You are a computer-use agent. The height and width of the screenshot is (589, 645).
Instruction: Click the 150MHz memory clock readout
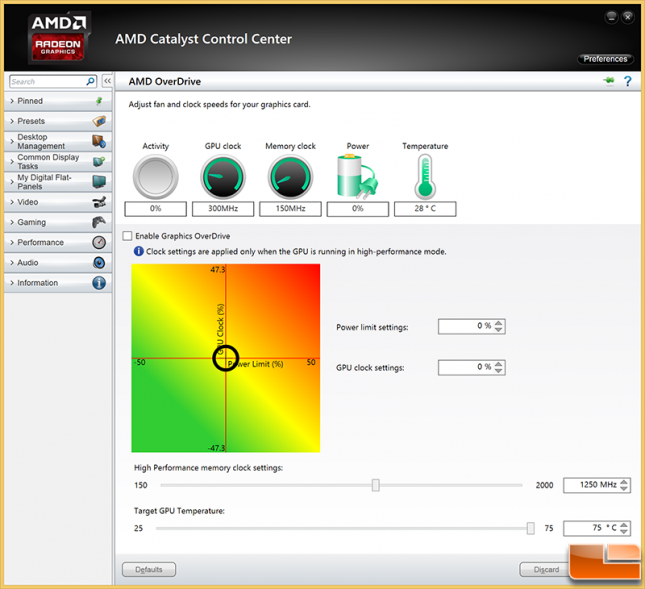[290, 209]
